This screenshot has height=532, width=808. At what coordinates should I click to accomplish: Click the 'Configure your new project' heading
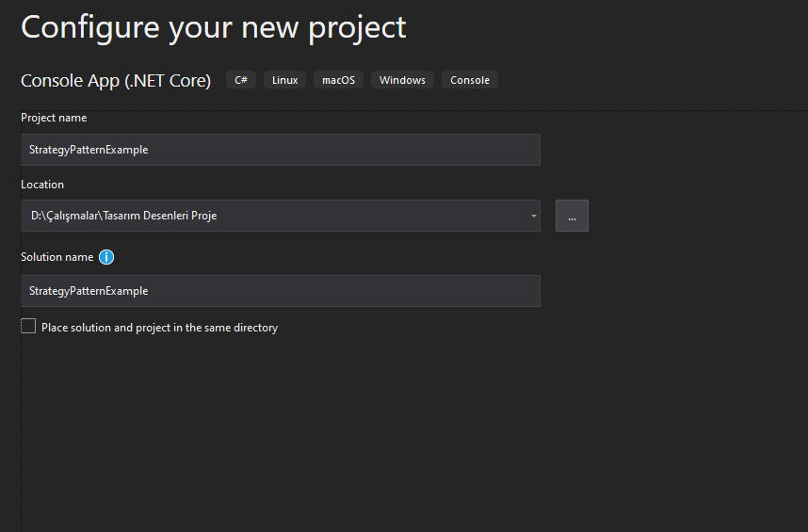pyautogui.click(x=214, y=27)
